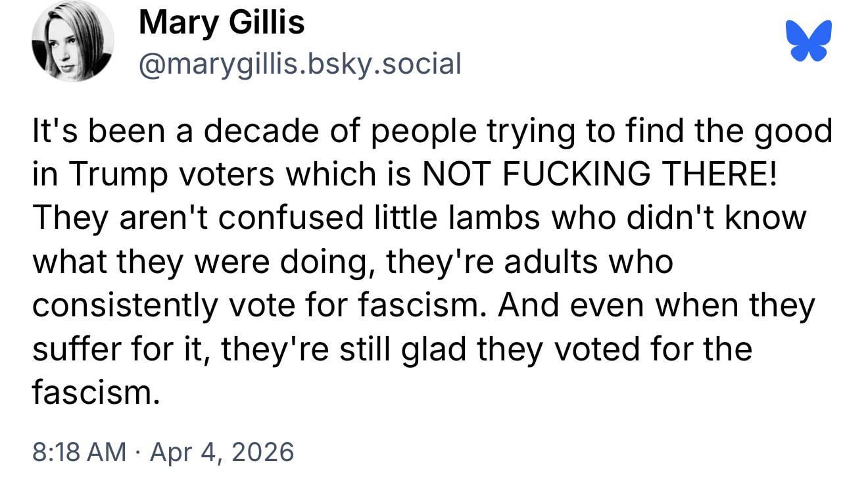Click the final word "fascism." on last line

pyautogui.click(x=97, y=392)
